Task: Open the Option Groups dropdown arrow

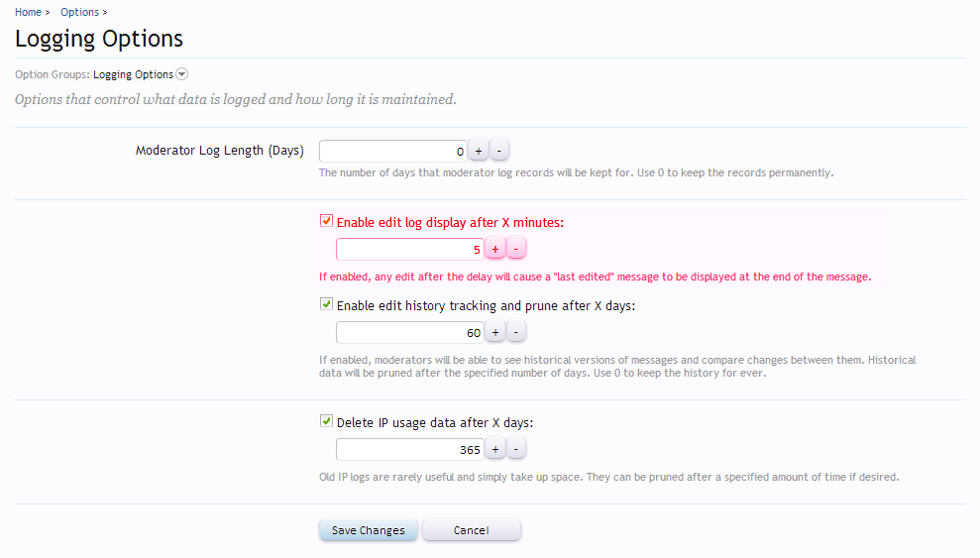Action: [x=182, y=74]
